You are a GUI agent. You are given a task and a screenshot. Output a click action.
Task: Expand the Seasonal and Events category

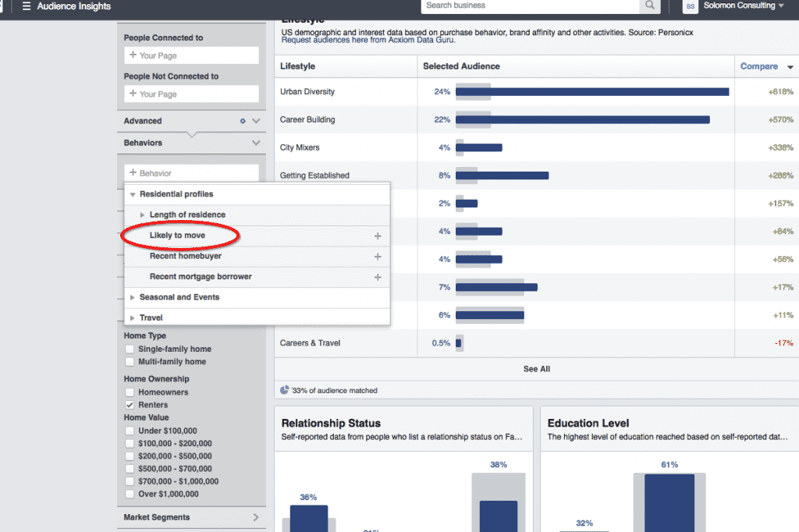click(x=133, y=297)
